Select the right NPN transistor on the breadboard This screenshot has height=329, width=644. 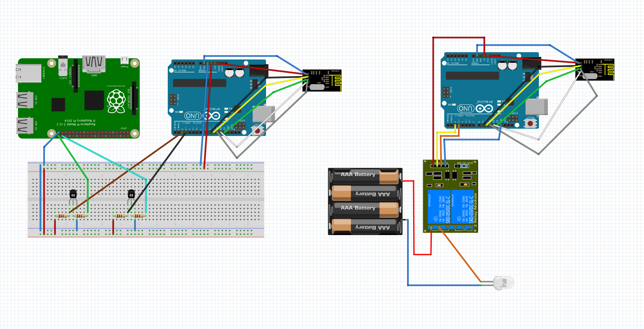[131, 194]
